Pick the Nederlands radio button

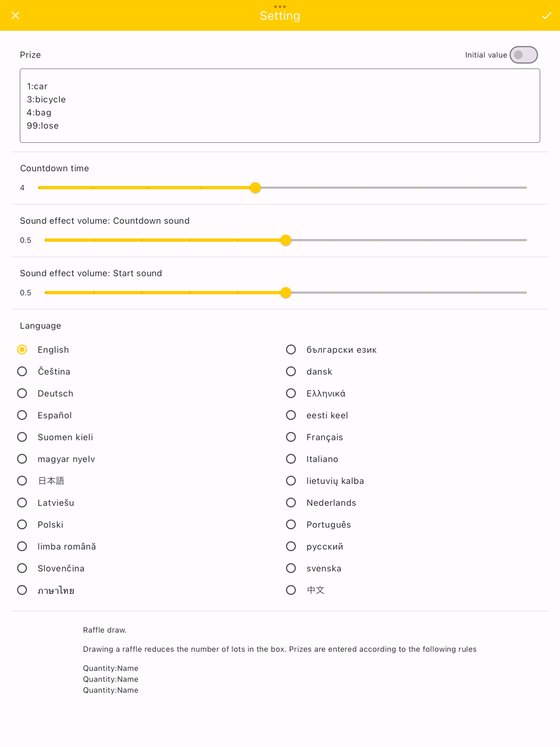click(291, 502)
